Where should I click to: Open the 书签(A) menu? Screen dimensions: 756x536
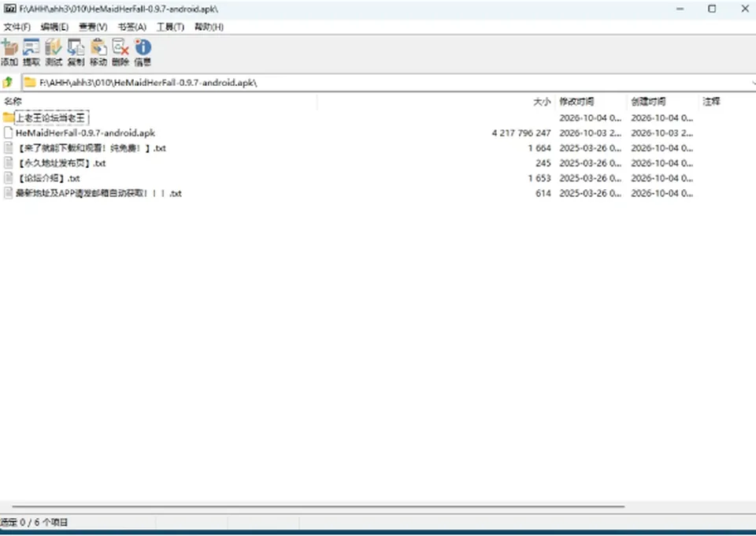(x=132, y=27)
